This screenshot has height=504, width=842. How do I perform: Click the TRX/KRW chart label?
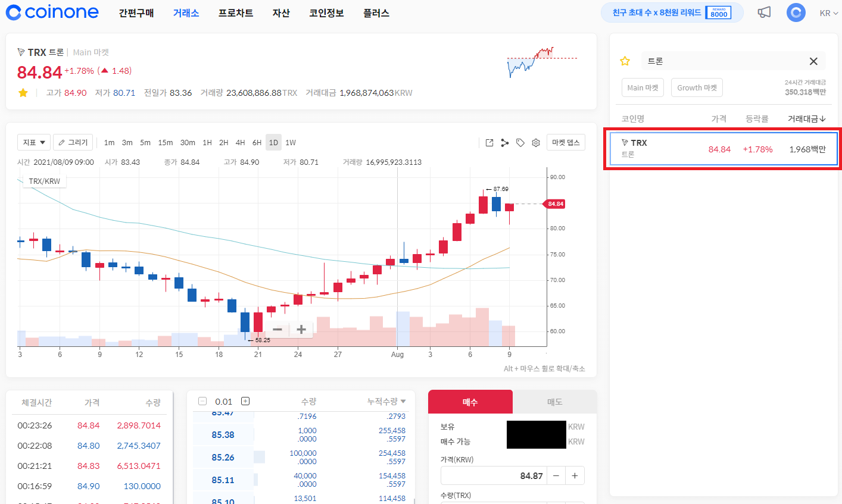coord(45,181)
